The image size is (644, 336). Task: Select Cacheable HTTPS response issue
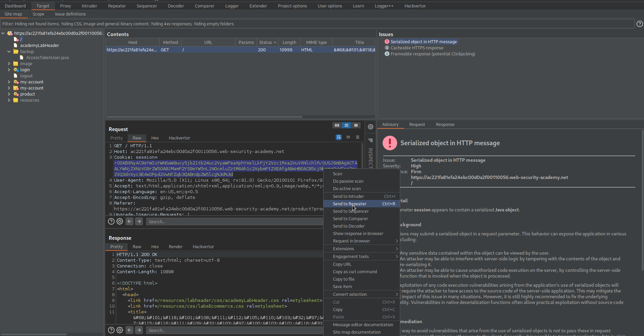coord(417,48)
